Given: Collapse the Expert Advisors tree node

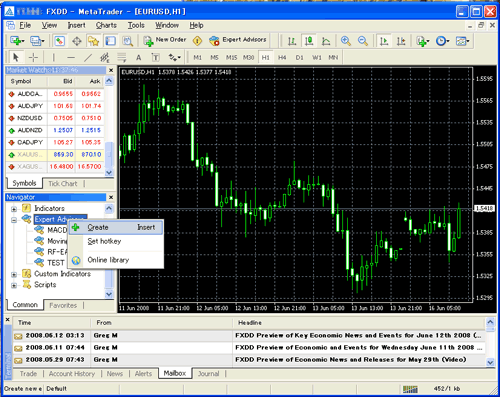Looking at the screenshot, I should (x=14, y=220).
